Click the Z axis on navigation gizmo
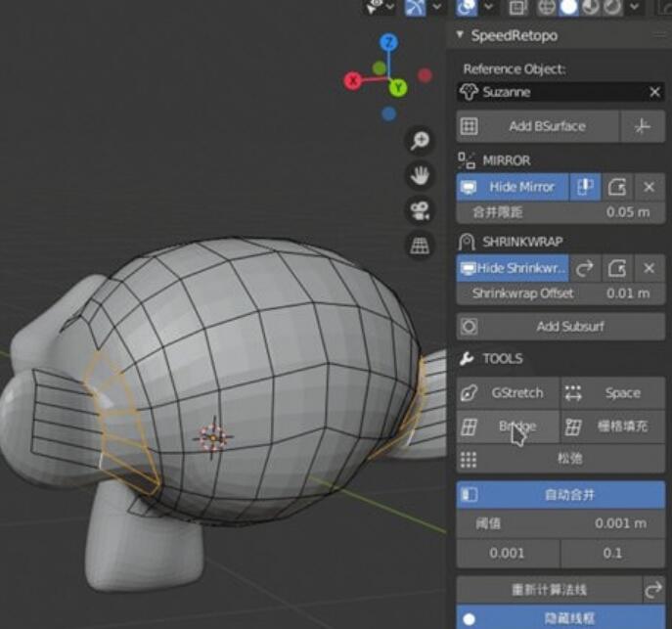Viewport: 672px width, 629px height. coord(389,43)
